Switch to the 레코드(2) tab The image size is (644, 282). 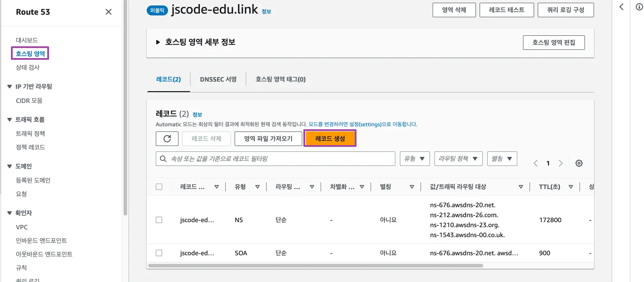pyautogui.click(x=168, y=79)
